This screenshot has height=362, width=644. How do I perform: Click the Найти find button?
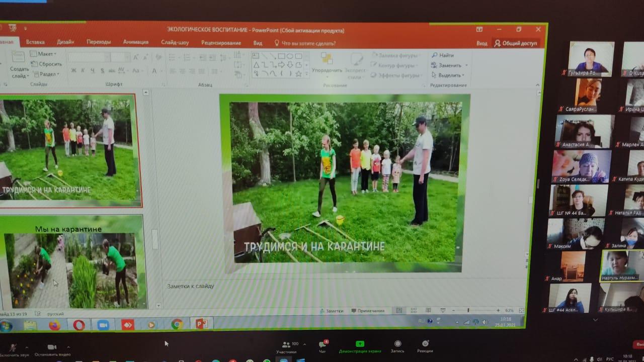coord(443,55)
